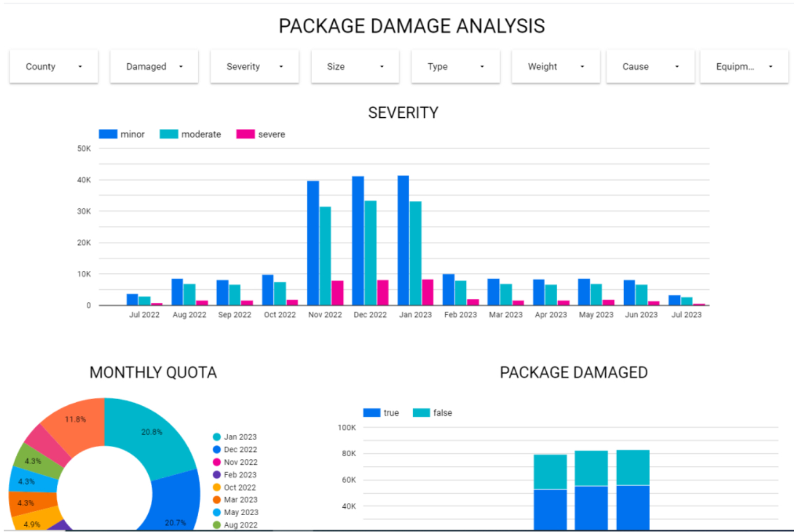Open the County filter dropdown
Image resolution: width=797 pixels, height=532 pixels.
[x=54, y=67]
